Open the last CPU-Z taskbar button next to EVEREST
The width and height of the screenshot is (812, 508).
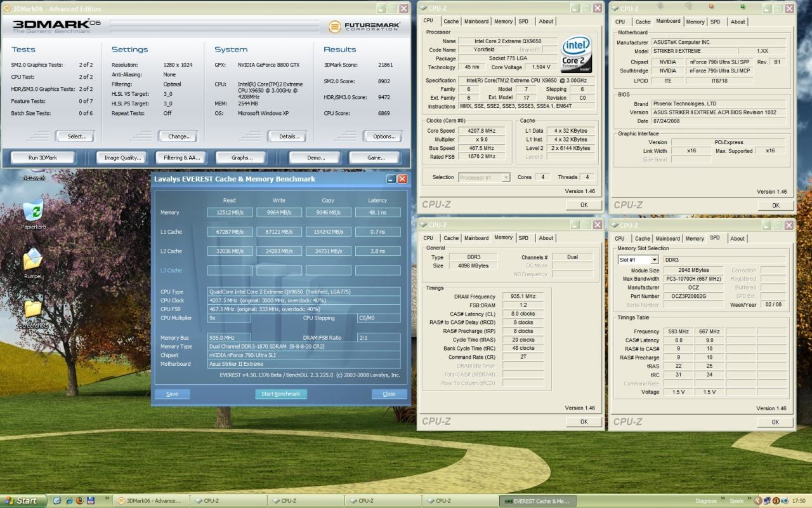(x=460, y=500)
